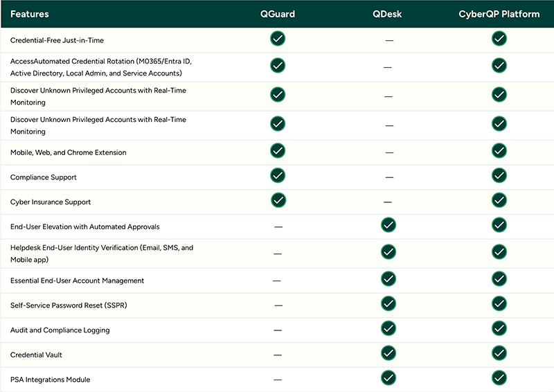Click QDesk checkmark for End-User Elevation row
This screenshot has height=392, width=554.
tap(388, 225)
